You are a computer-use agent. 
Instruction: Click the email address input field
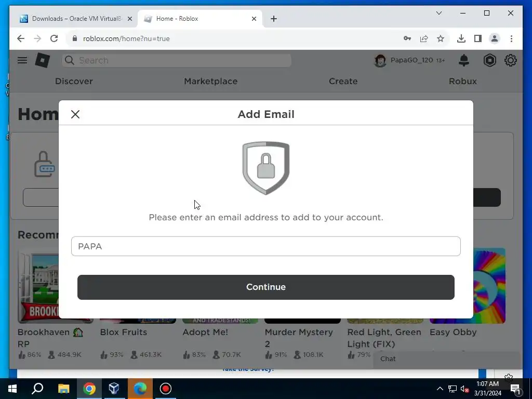[265, 246]
